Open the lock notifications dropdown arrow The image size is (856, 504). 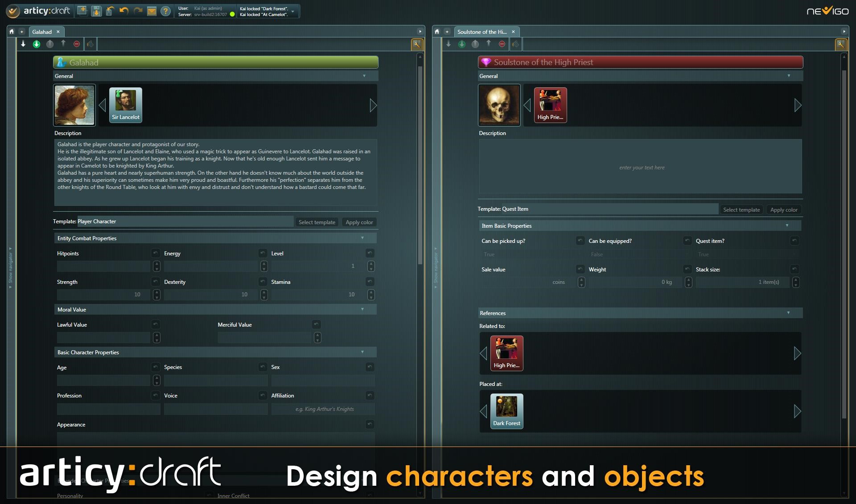(x=293, y=12)
